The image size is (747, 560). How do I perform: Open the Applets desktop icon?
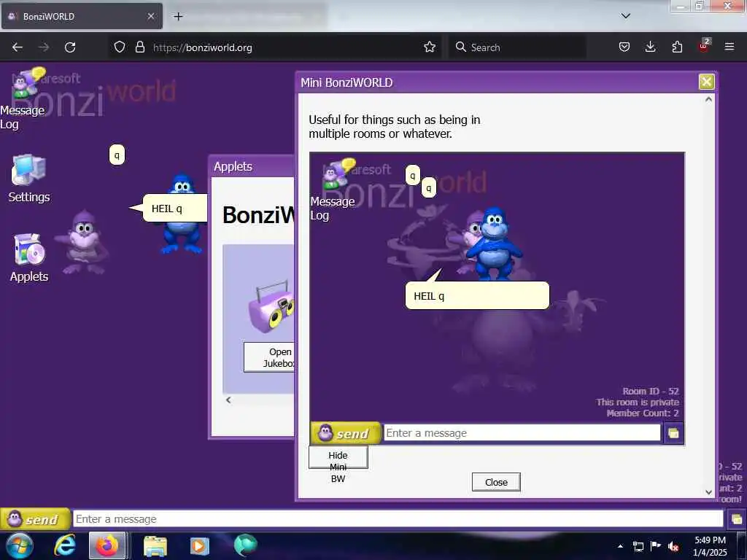[x=29, y=257]
